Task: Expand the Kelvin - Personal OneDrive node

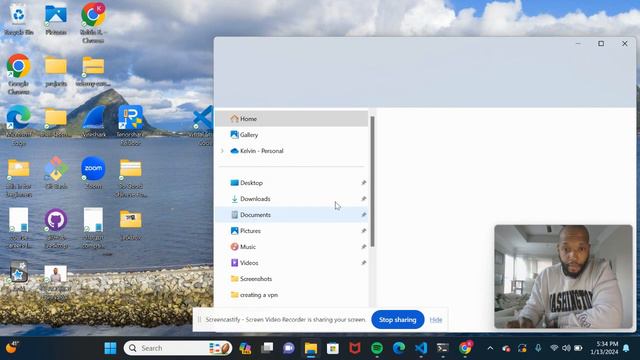Action: coord(222,151)
